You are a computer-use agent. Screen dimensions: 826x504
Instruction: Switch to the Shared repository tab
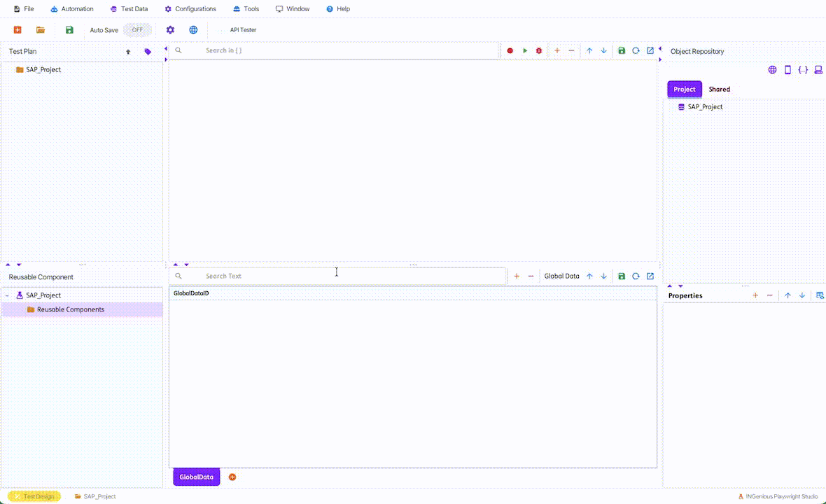719,89
